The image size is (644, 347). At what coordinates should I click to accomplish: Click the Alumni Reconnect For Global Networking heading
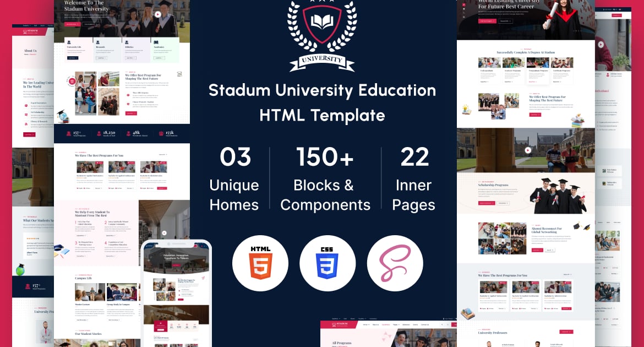(x=547, y=230)
